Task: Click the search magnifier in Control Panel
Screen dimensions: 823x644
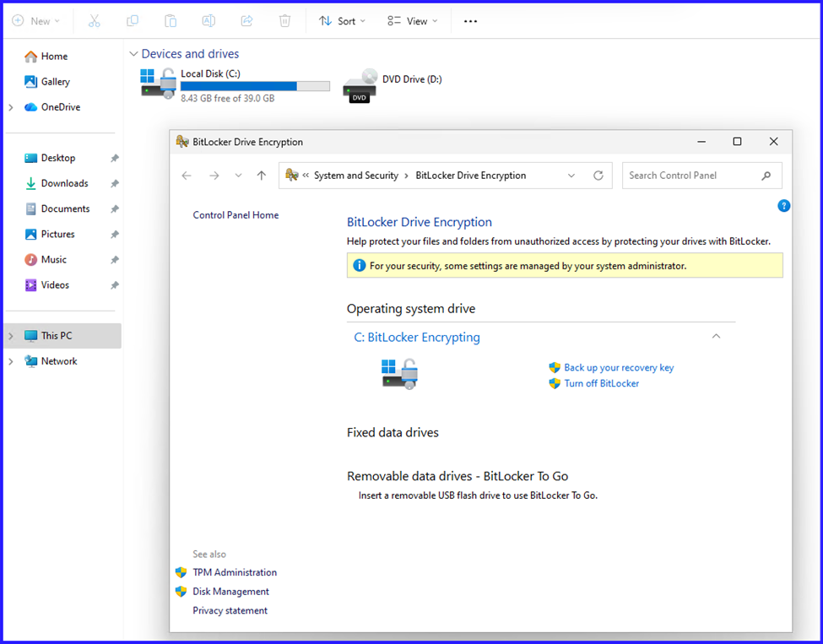Action: (x=766, y=176)
